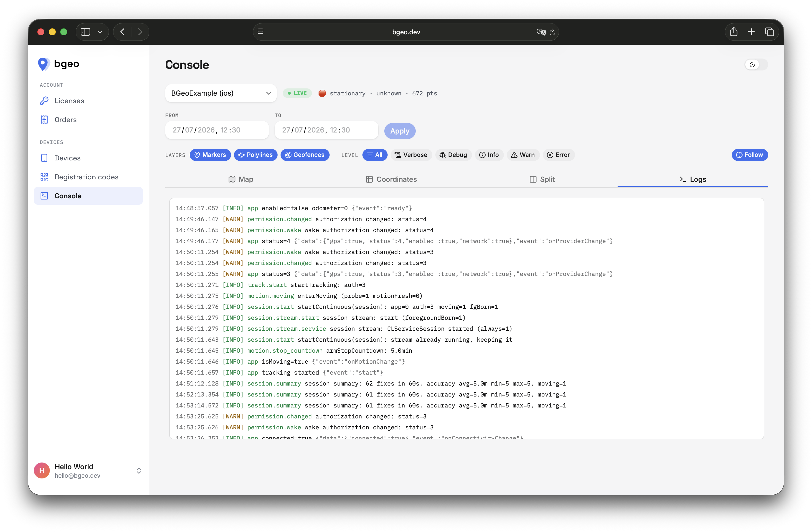The height and width of the screenshot is (532, 812).
Task: Toggle the Follow button
Action: pos(750,155)
